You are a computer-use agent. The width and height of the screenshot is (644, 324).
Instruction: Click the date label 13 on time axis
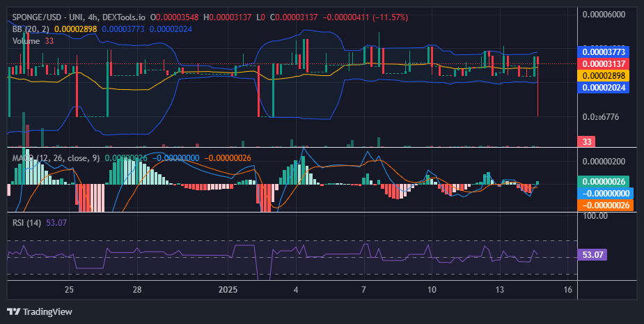[x=499, y=289]
